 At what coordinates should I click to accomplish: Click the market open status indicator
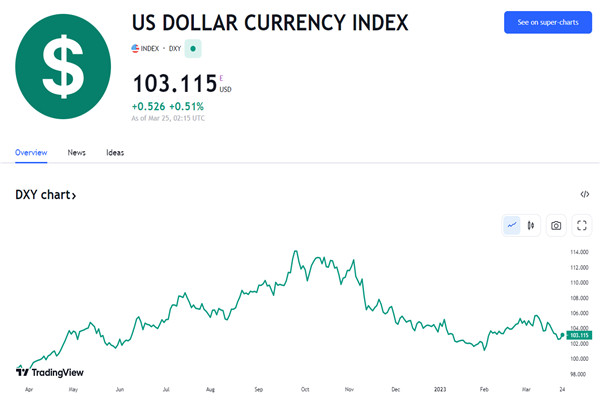tap(193, 49)
